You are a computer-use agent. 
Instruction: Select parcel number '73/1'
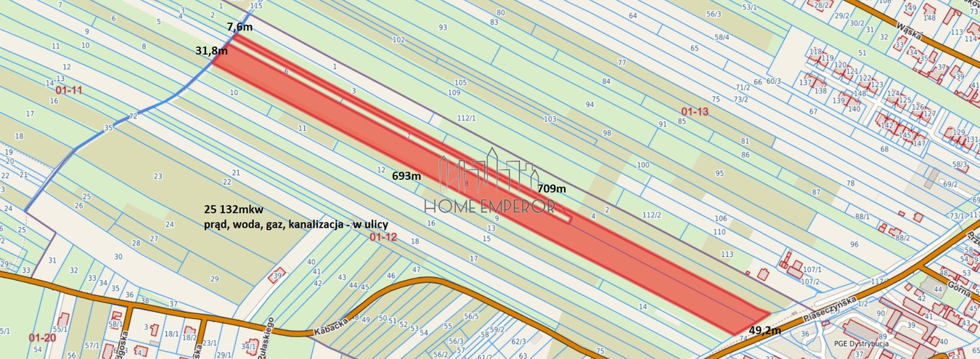pyautogui.click(x=957, y=216)
